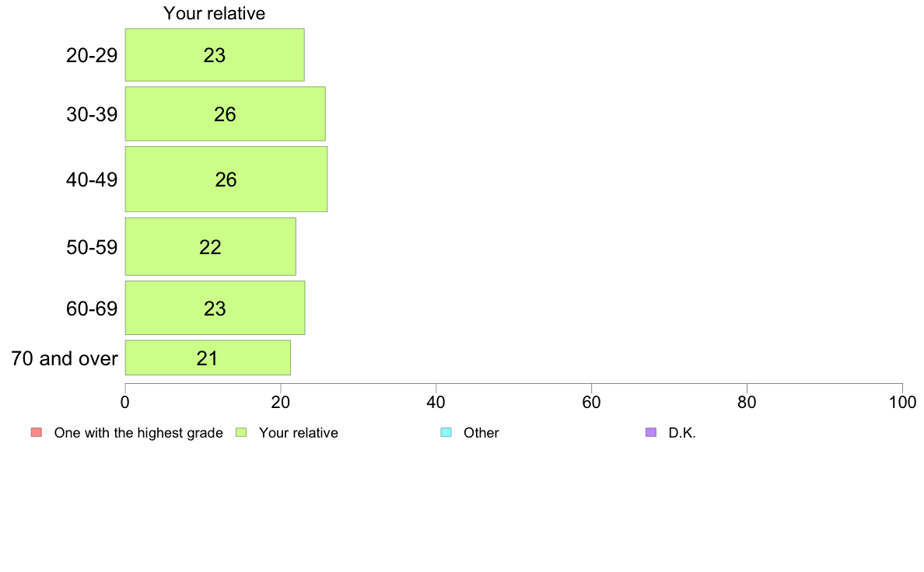Click the purple 'D.K.' legend swatch
The image size is (924, 572).
point(651,432)
